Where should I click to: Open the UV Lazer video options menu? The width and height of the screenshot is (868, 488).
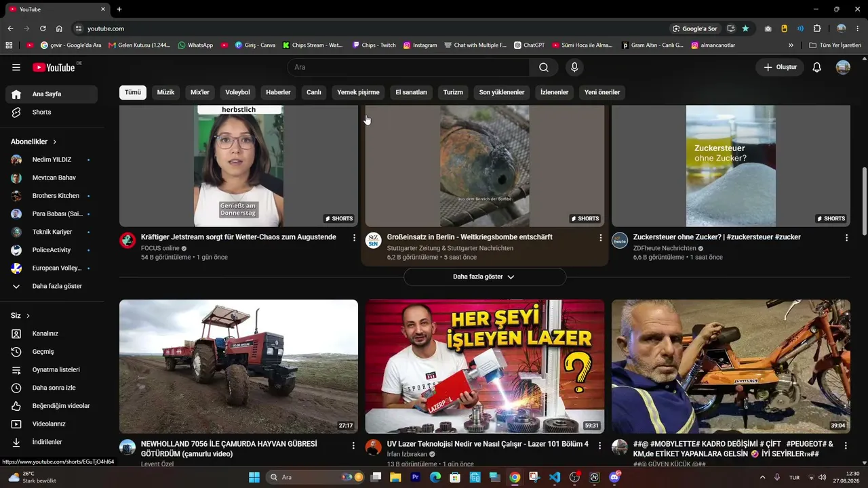click(x=599, y=445)
